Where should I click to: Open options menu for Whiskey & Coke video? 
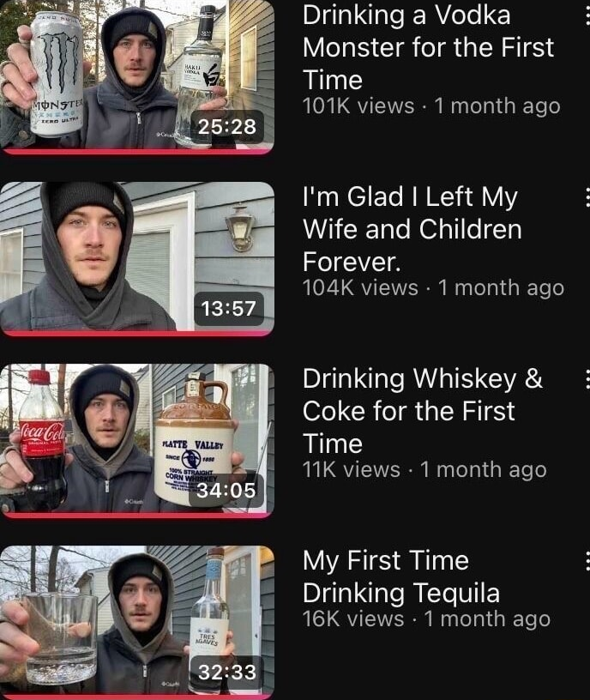tap(587, 379)
